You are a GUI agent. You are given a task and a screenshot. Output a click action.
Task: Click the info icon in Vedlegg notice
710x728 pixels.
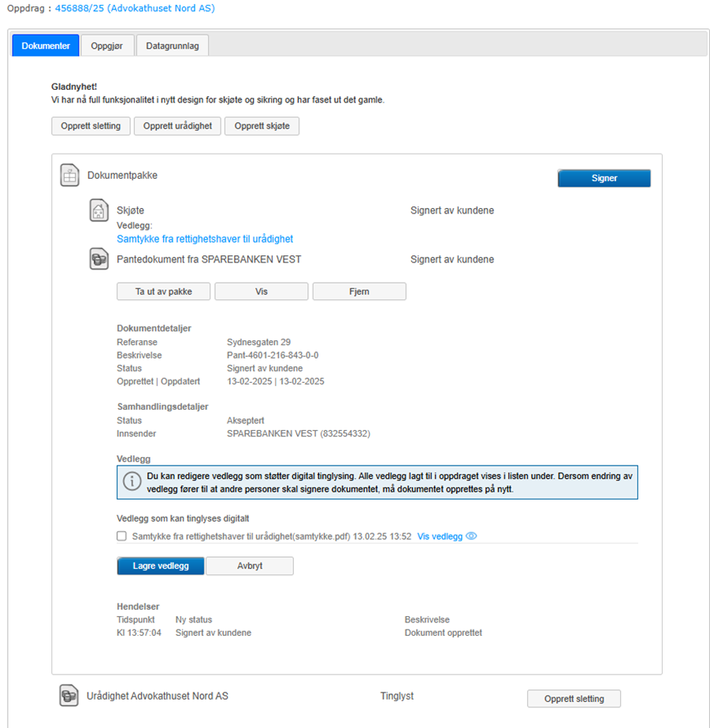pyautogui.click(x=132, y=481)
